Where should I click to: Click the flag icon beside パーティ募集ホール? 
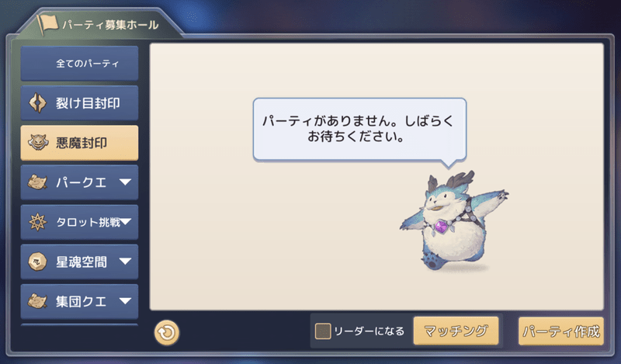pos(47,25)
